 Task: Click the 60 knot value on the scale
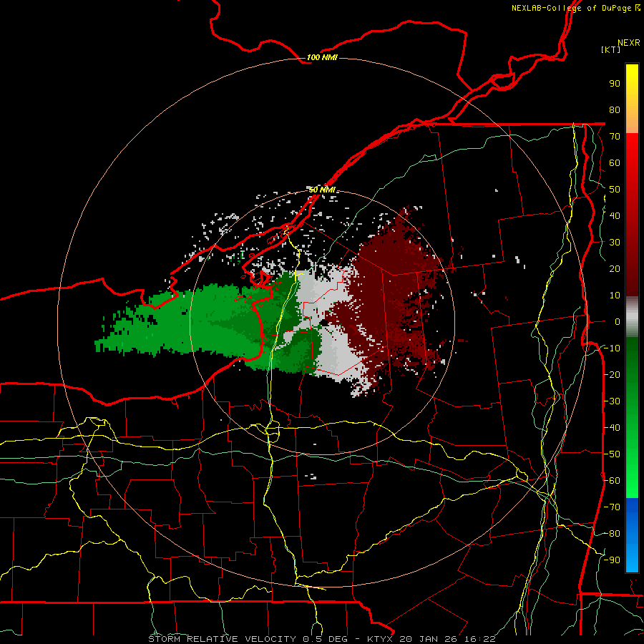pos(615,163)
